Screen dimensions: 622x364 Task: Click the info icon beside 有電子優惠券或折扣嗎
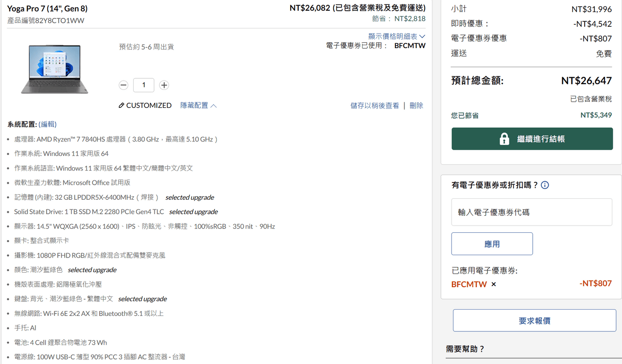(545, 185)
